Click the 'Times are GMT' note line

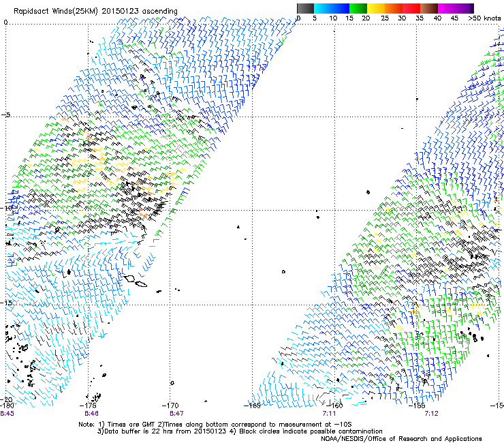215,425
